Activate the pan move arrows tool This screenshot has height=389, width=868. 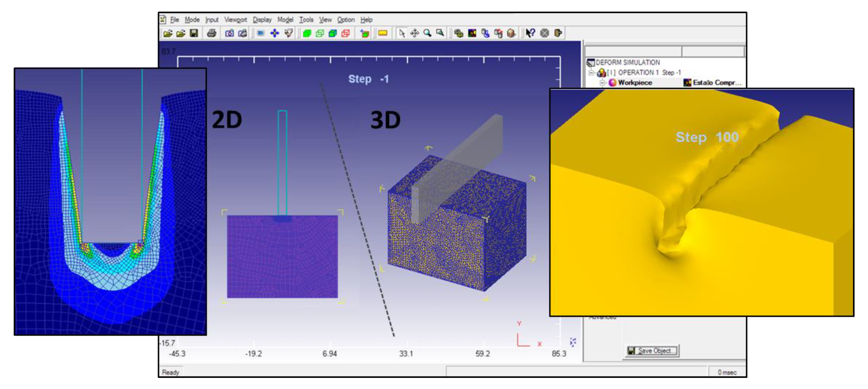[414, 33]
